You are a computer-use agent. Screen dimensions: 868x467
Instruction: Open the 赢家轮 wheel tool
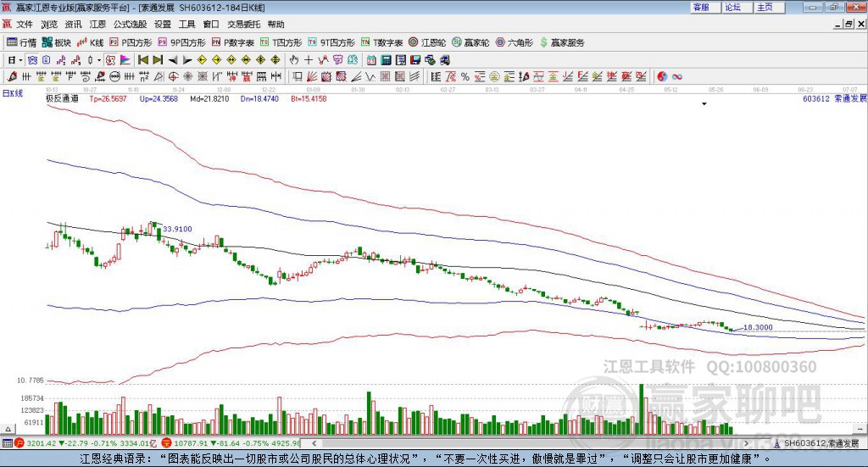coord(470,42)
